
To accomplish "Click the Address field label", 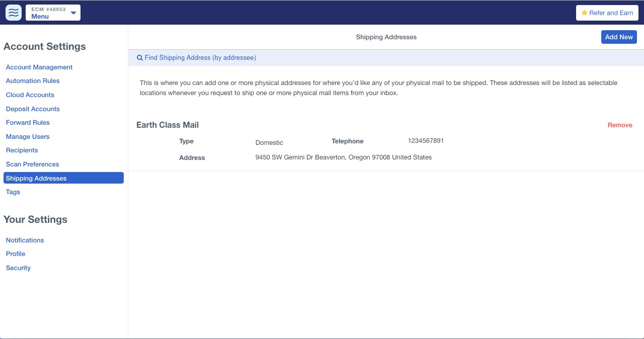I will [192, 158].
